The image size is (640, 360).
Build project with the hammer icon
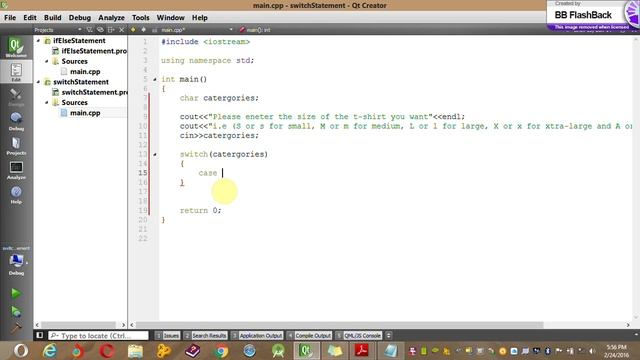click(16, 328)
